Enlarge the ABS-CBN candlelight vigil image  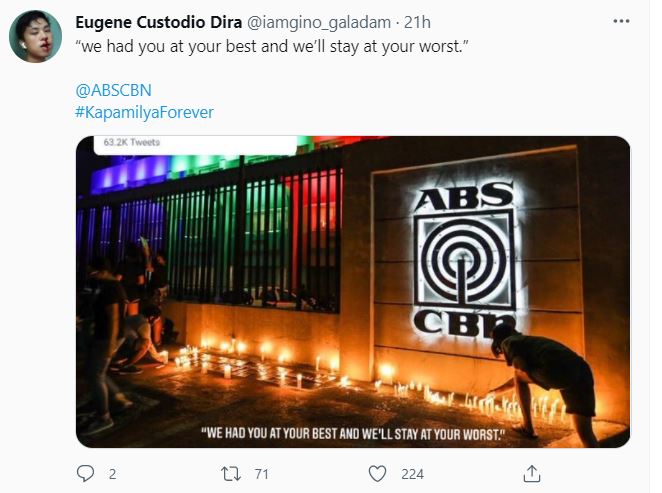[353, 292]
